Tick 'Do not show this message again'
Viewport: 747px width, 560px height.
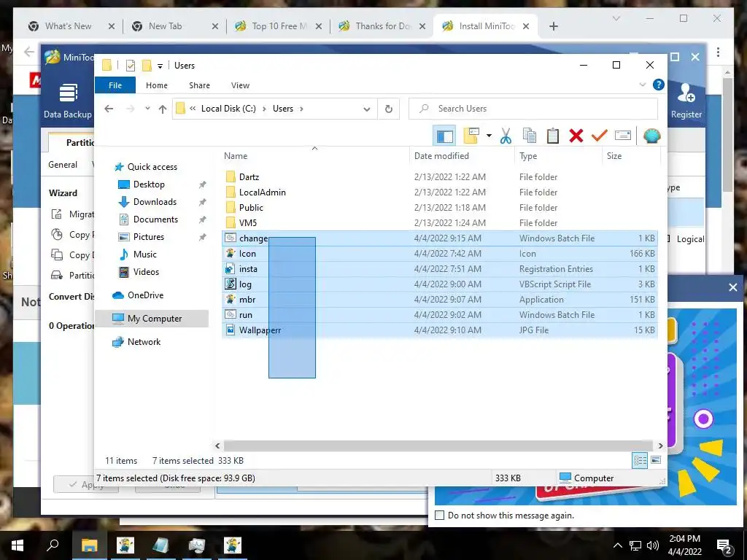click(x=440, y=516)
